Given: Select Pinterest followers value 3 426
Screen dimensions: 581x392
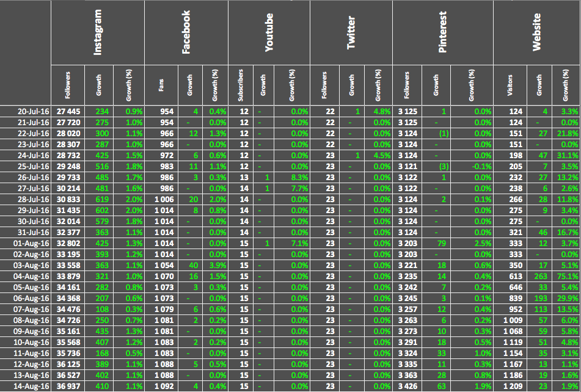Looking at the screenshot, I should point(407,386).
